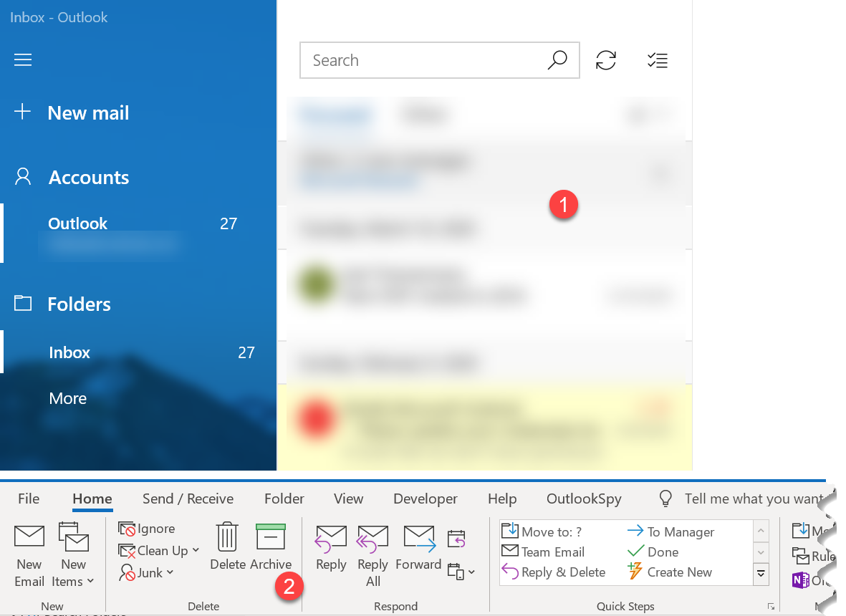Open the Quick Steps dialog launcher
This screenshot has height=616, width=846.
point(771,607)
